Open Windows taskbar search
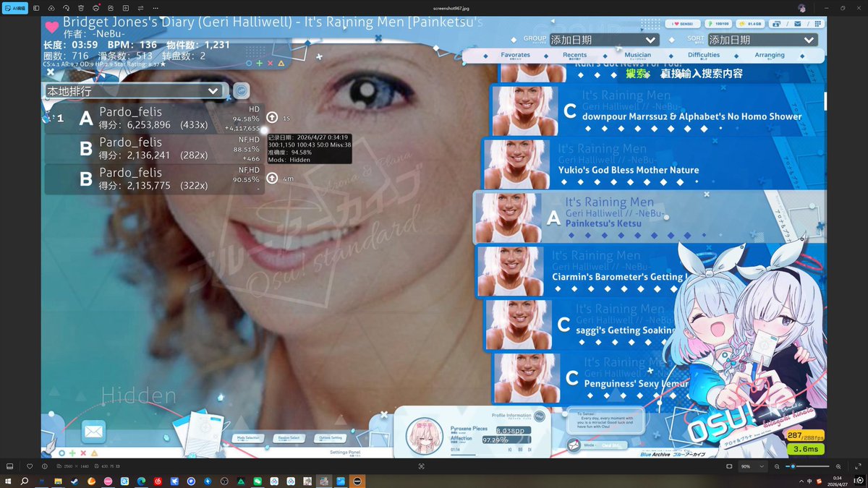 [25, 481]
